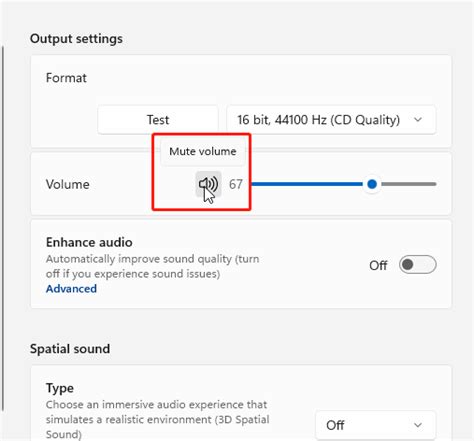
Task: Open the Spatial sound Type dropdown set to Off
Action: coord(376,425)
